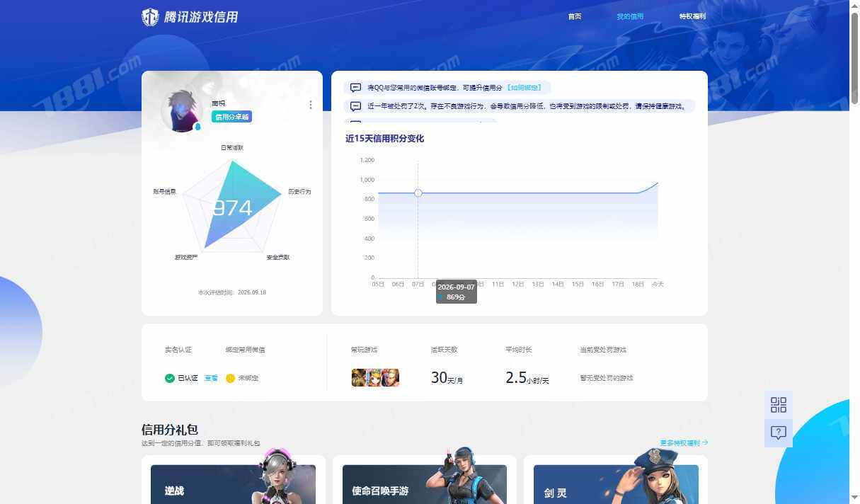The height and width of the screenshot is (504, 860).
Task: Click the yellow unbound status icon
Action: (x=230, y=378)
